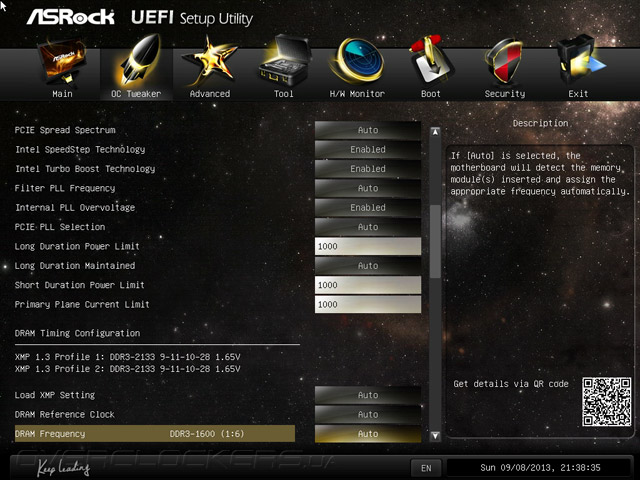Screen dimensions: 640x480
Task: Open Long Duration Maintained Auto dropdown
Action: pyautogui.click(x=368, y=266)
